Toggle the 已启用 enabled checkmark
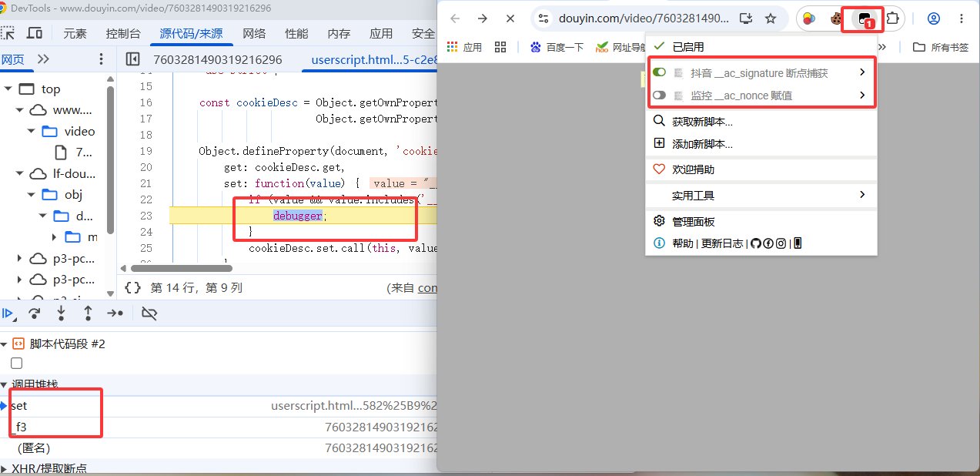The width and height of the screenshot is (980, 476). 659,46
